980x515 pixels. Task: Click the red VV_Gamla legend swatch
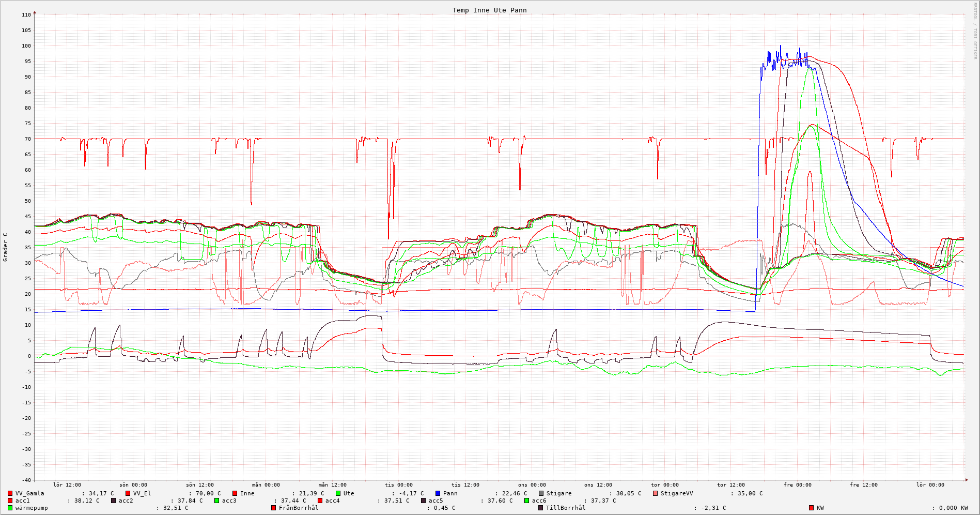pyautogui.click(x=10, y=493)
